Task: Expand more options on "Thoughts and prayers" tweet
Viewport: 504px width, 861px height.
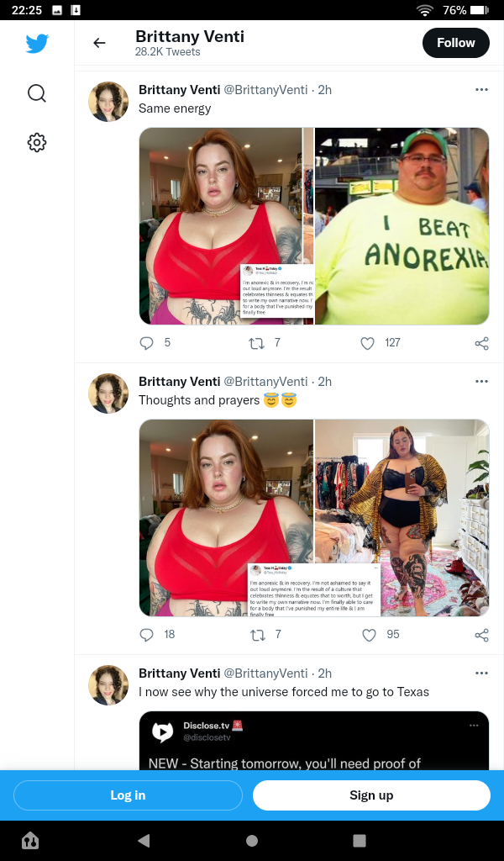Action: (x=481, y=382)
